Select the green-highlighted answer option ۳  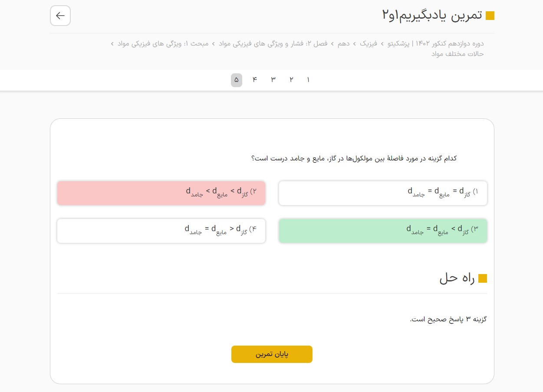click(x=383, y=231)
